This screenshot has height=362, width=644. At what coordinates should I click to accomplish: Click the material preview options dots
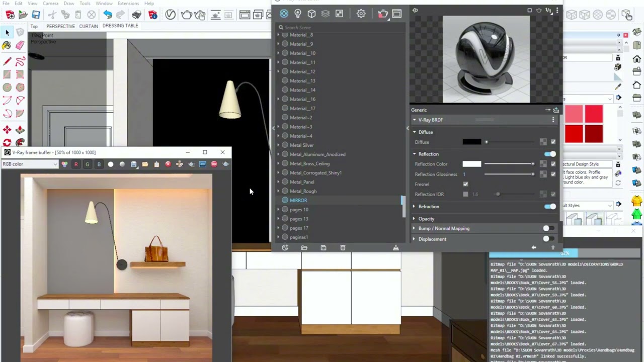pyautogui.click(x=557, y=10)
